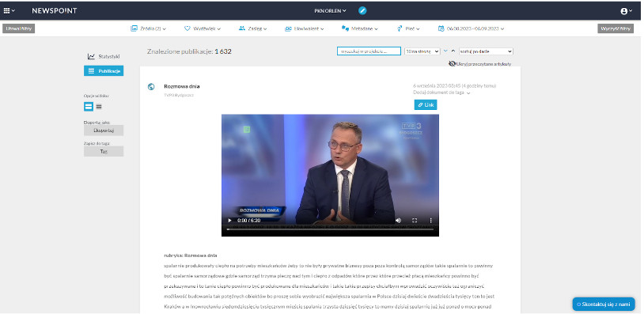Open the sortuj po dacie dropdown

point(486,51)
